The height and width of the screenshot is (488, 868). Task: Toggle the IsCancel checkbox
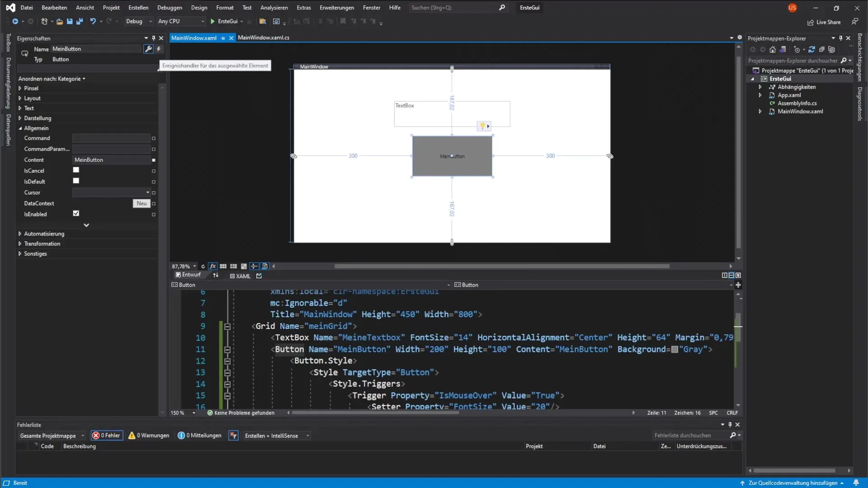click(x=76, y=170)
